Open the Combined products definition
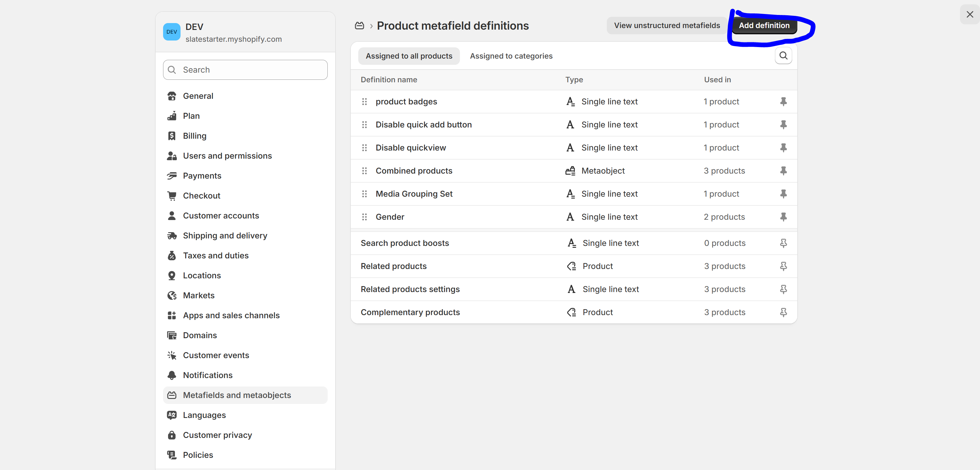This screenshot has width=980, height=470. 414,171
